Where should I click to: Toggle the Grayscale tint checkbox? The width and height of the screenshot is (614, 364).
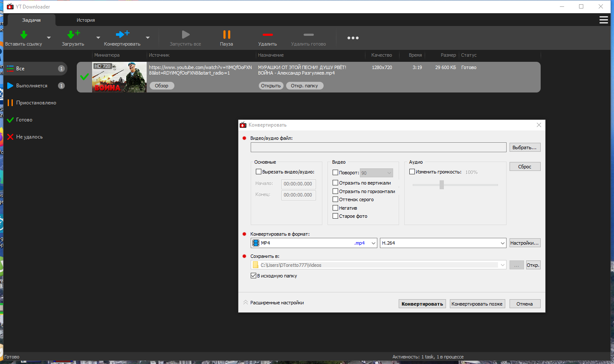[335, 199]
